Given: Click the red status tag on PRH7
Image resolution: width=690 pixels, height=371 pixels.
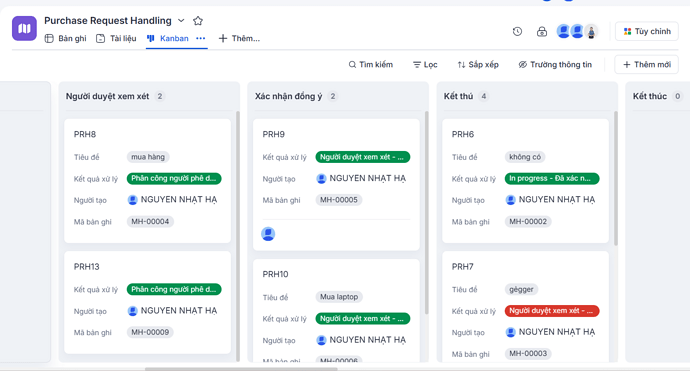Looking at the screenshot, I should 552,311.
